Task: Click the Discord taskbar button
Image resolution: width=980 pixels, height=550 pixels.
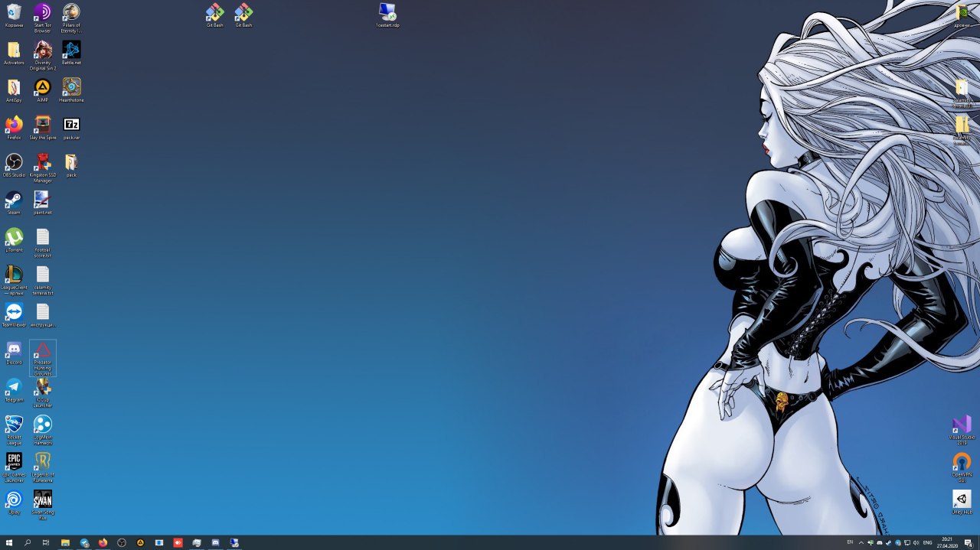Action: (215, 542)
